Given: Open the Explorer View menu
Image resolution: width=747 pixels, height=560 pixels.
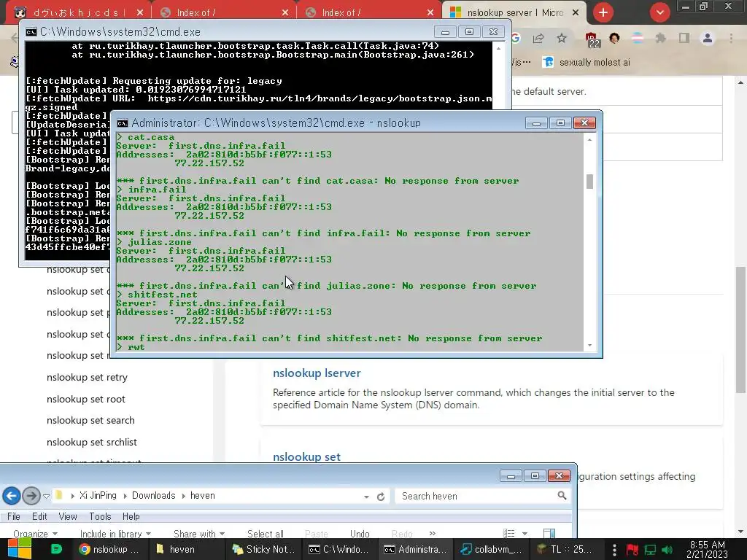Looking at the screenshot, I should (x=68, y=517).
